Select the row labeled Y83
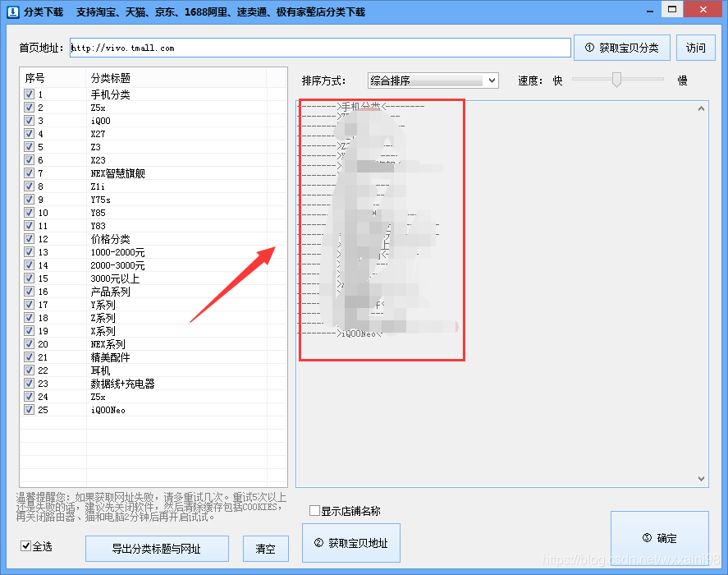 click(x=153, y=226)
